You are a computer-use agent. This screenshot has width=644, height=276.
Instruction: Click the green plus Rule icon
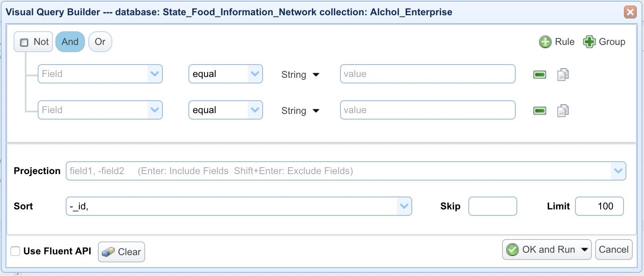click(x=545, y=42)
